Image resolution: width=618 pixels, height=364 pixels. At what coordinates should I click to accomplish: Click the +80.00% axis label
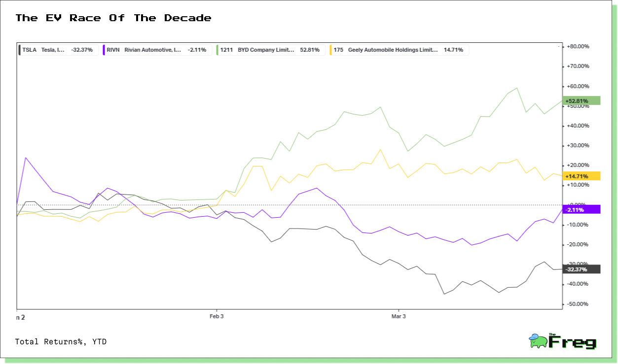578,46
